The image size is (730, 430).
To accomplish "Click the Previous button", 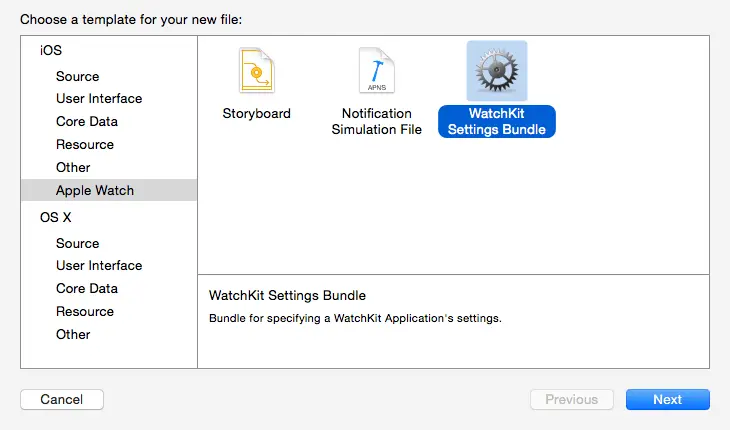I will [x=571, y=400].
